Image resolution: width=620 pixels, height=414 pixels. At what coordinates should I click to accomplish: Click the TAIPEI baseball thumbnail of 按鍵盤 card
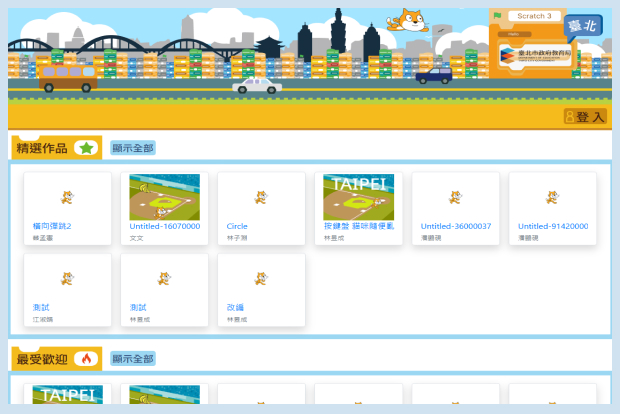coord(359,197)
